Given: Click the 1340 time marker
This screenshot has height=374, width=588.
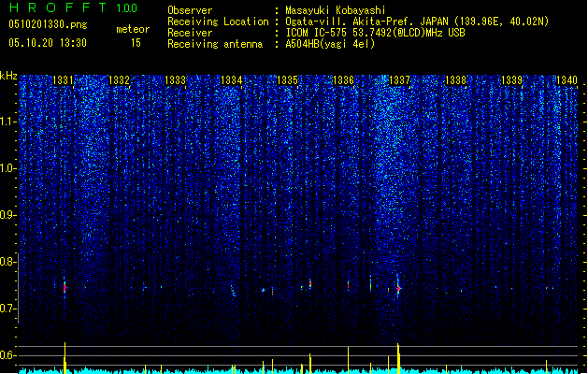Looking at the screenshot, I should tap(567, 80).
